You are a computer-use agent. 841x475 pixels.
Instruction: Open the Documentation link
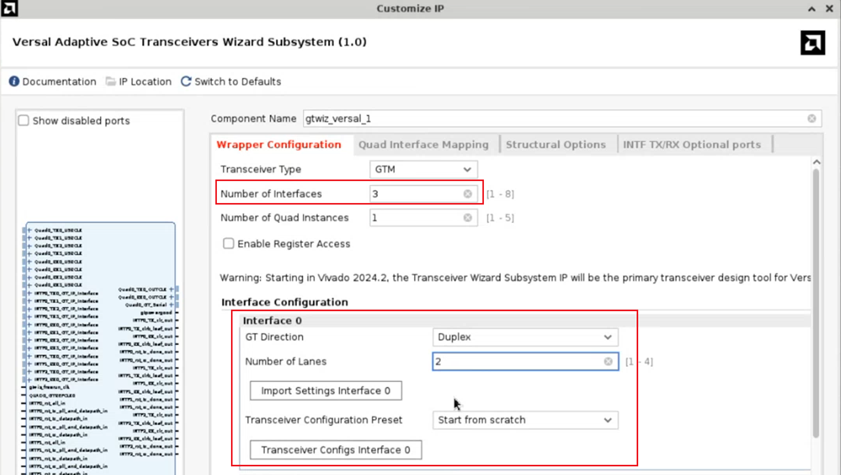[59, 81]
